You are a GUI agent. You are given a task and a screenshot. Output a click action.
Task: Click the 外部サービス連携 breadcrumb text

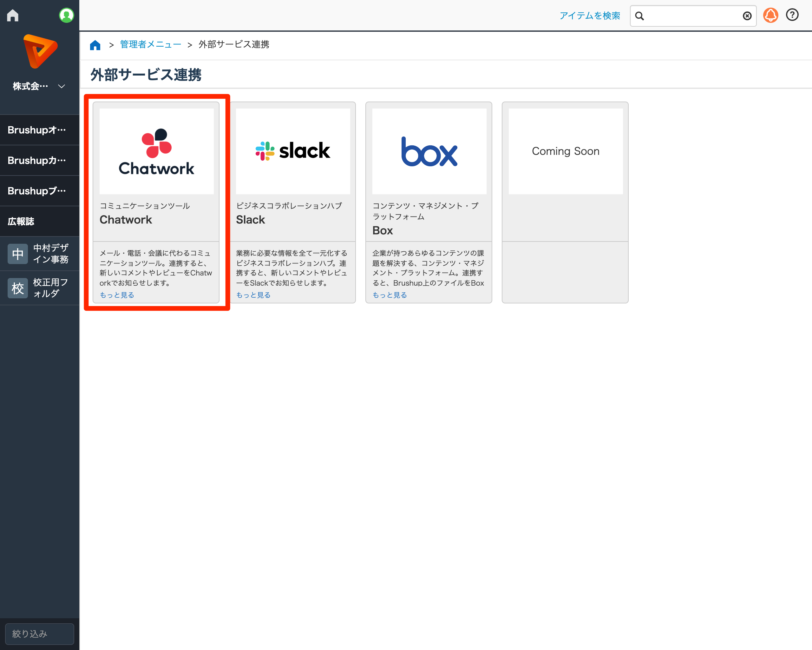[x=234, y=44]
